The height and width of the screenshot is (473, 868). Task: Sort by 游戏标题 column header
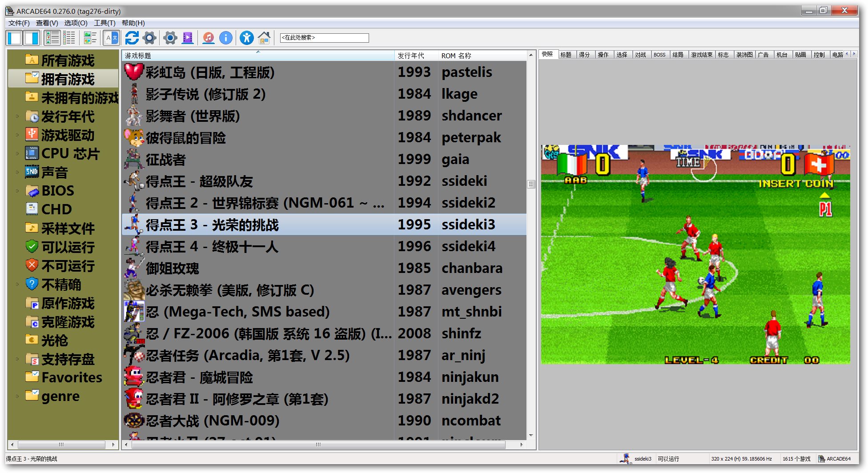[x=258, y=56]
